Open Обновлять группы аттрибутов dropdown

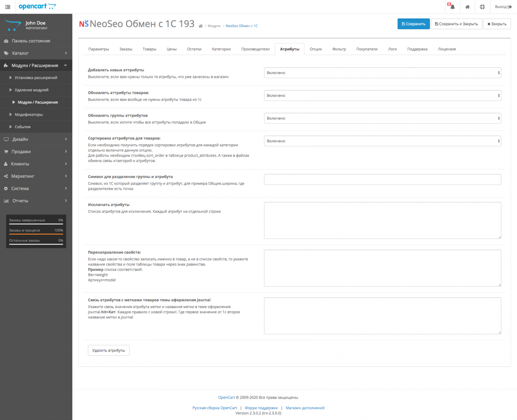pos(383,118)
